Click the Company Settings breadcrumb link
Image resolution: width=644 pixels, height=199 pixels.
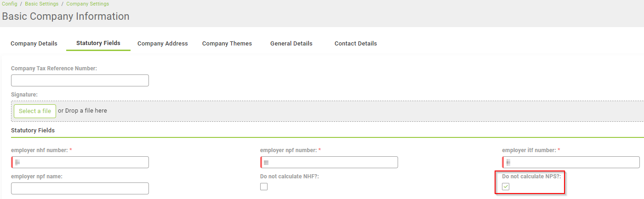(87, 4)
